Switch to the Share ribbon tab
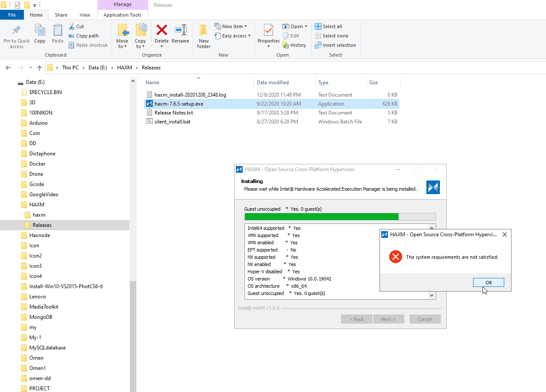546x392 pixels. (61, 15)
